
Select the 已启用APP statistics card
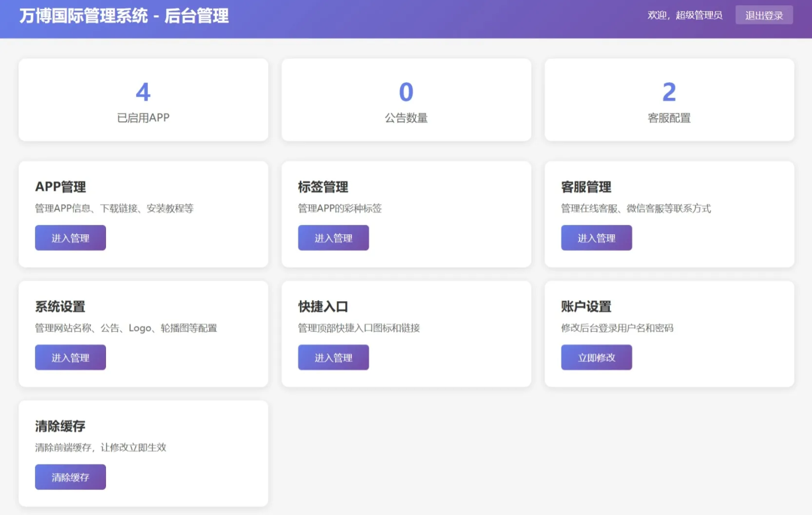(x=143, y=100)
